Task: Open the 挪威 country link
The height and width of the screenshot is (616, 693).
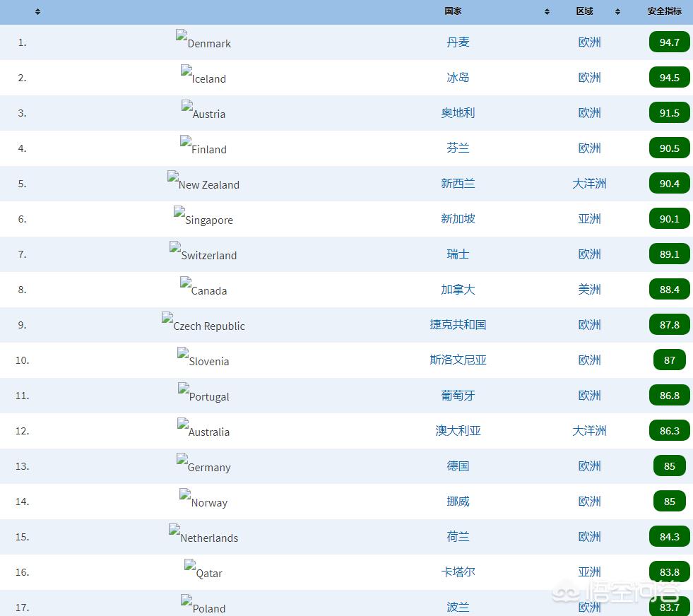Action: (x=458, y=502)
